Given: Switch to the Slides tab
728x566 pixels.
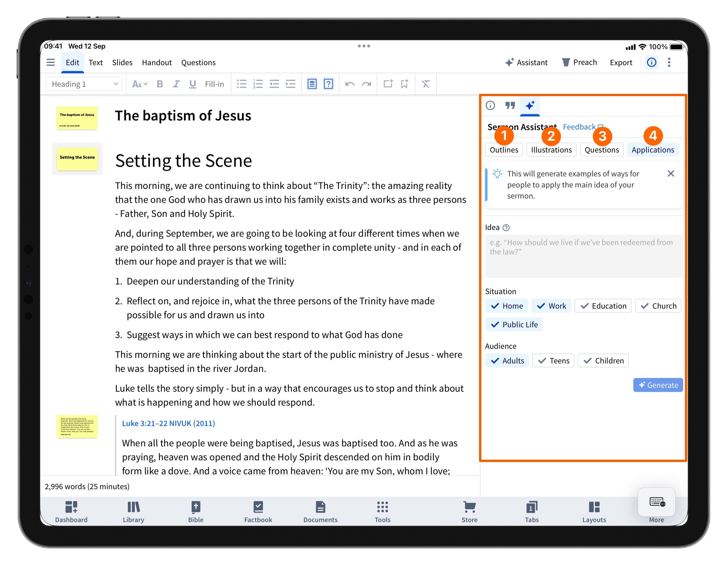Looking at the screenshot, I should coord(122,62).
